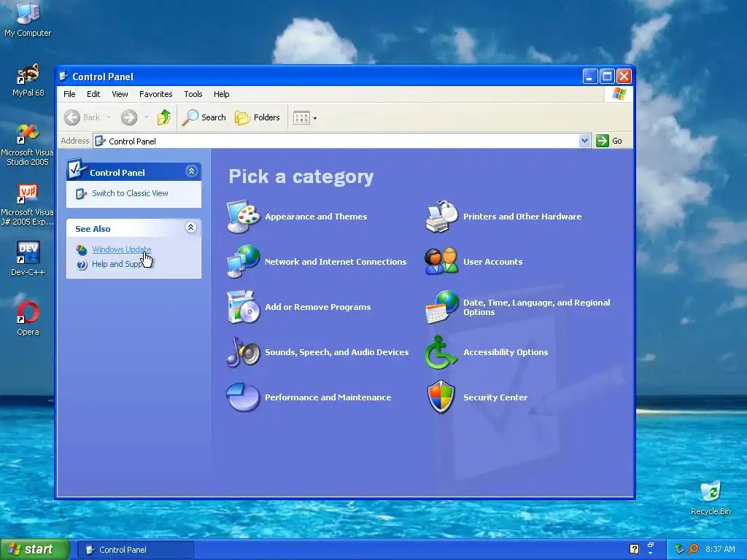Click the Start button
Screen dimensions: 747x560
click(34, 549)
